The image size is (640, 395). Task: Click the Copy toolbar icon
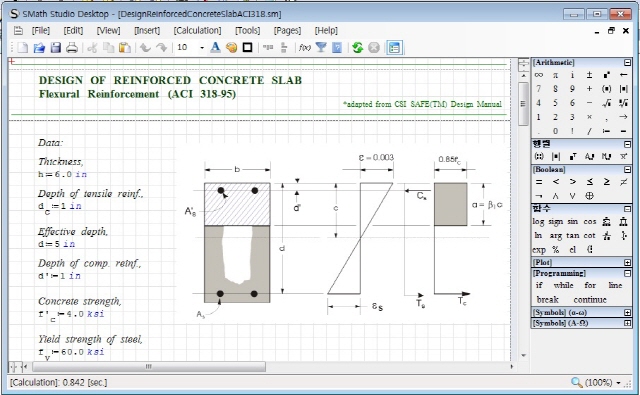coord(108,48)
